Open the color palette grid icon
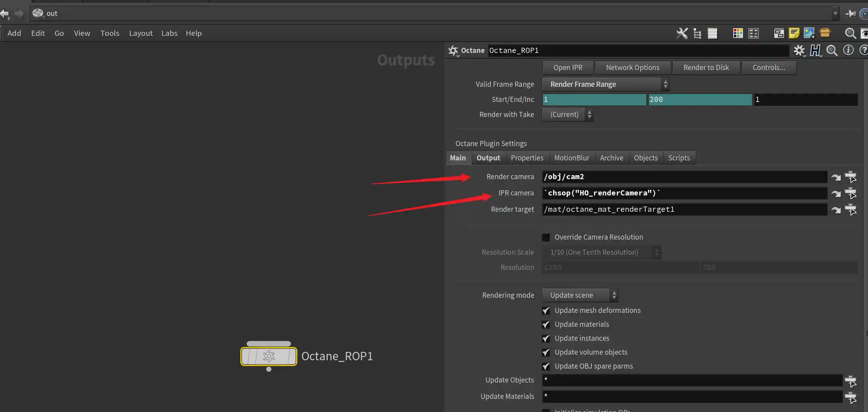Viewport: 868px width, 412px height. coord(738,33)
